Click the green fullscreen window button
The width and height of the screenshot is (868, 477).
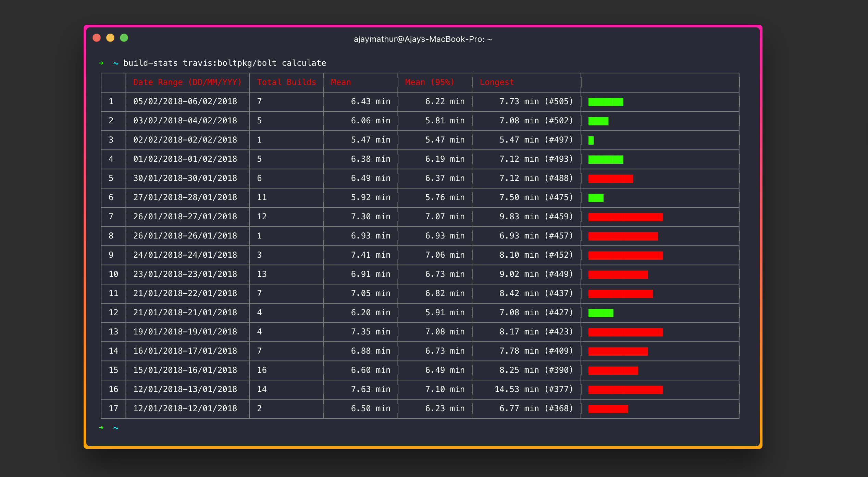tap(124, 38)
